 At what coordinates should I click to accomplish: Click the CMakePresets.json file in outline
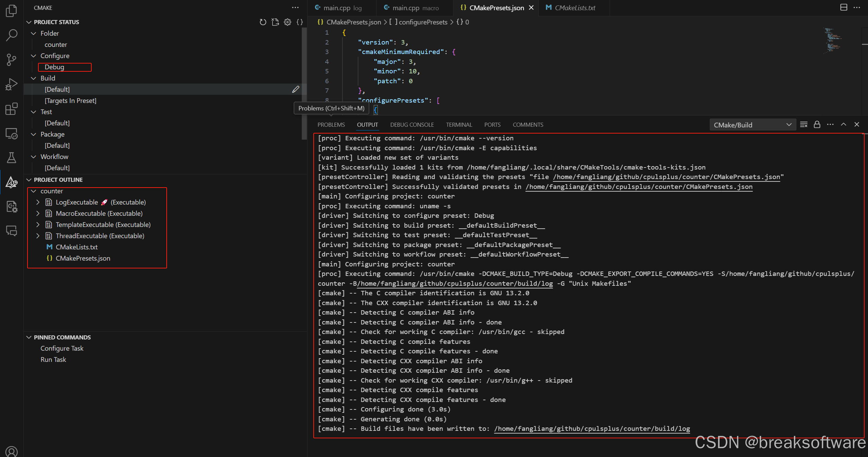click(83, 258)
